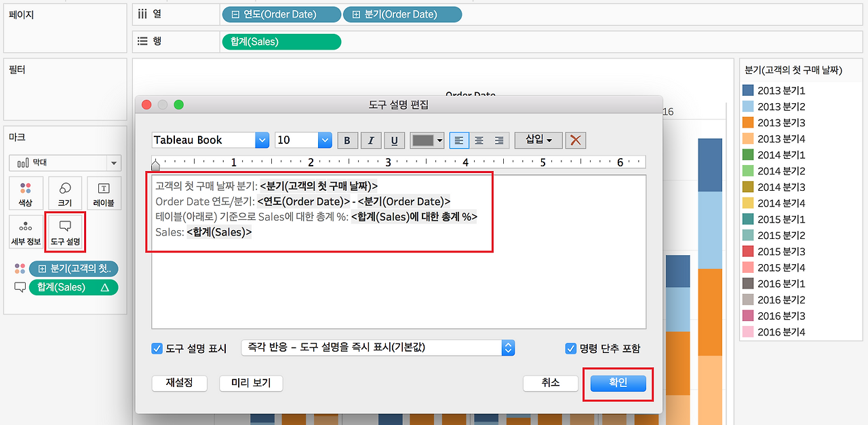Select legend entry 2015 분기4

pos(781,267)
